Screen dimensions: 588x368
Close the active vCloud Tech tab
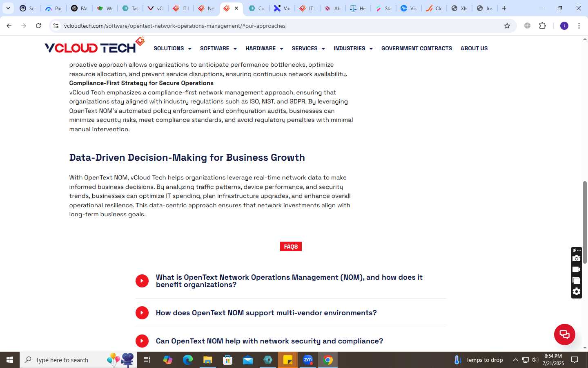(x=236, y=8)
